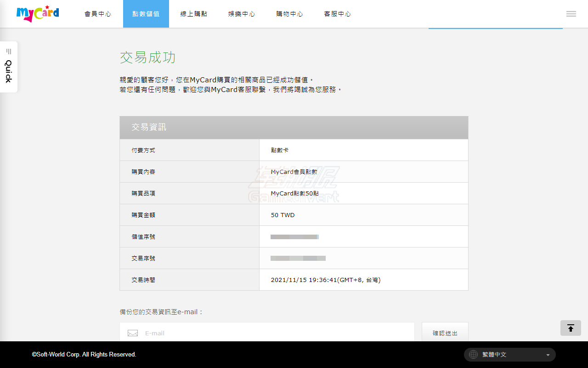
Task: Click the MyCard會員點數 value
Action: coord(294,172)
